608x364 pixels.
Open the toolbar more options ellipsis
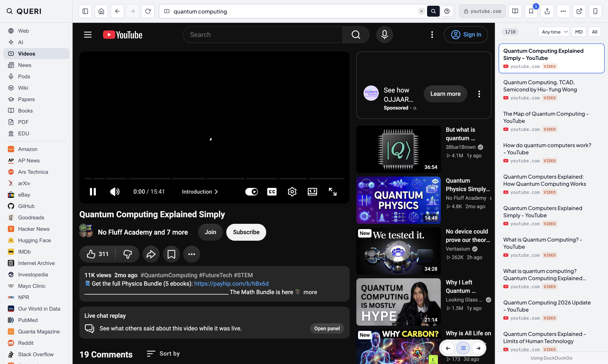pos(563,11)
